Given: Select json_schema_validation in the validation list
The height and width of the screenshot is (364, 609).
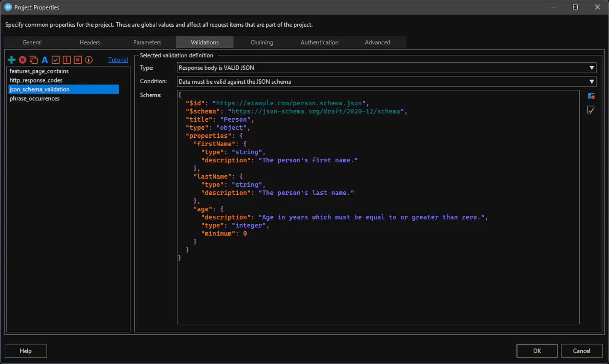Looking at the screenshot, I should (64, 89).
